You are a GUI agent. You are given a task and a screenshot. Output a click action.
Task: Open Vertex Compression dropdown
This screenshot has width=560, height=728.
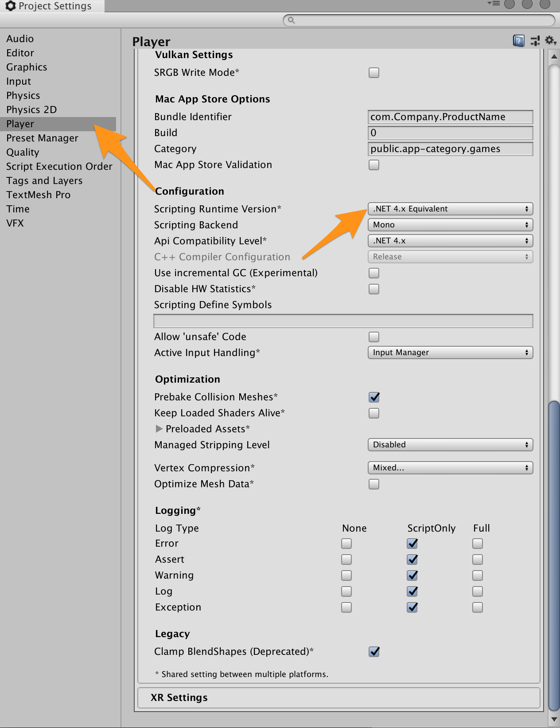coord(450,468)
